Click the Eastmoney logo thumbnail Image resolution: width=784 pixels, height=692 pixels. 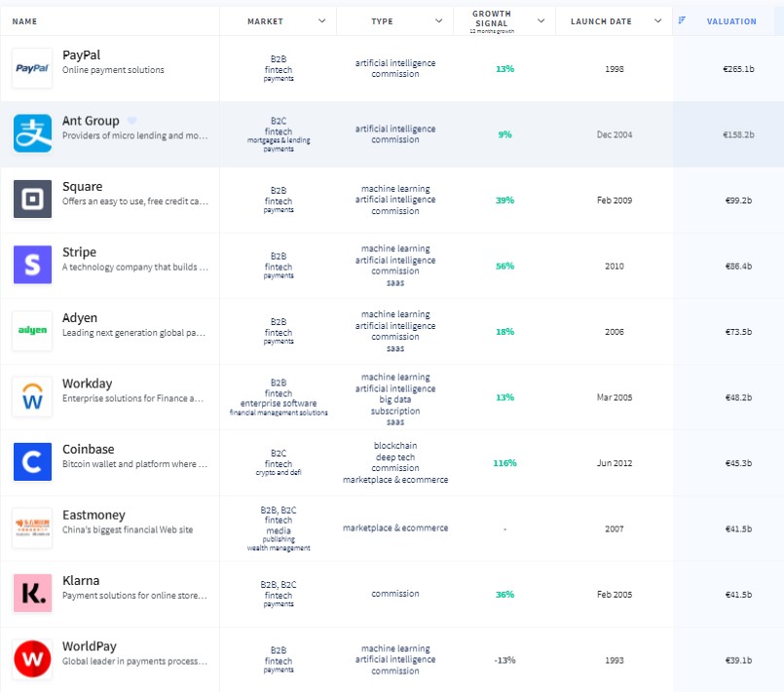click(32, 528)
